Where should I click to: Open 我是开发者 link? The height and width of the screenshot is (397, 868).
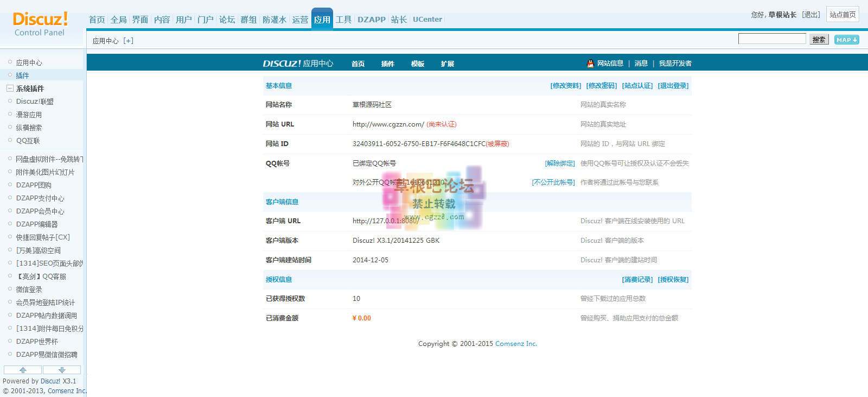pyautogui.click(x=675, y=64)
